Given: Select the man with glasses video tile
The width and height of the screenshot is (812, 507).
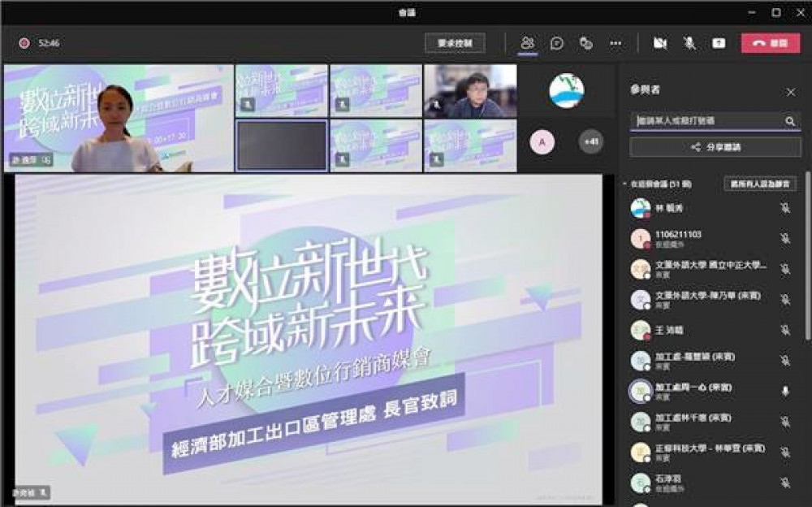Looking at the screenshot, I should pos(470,91).
